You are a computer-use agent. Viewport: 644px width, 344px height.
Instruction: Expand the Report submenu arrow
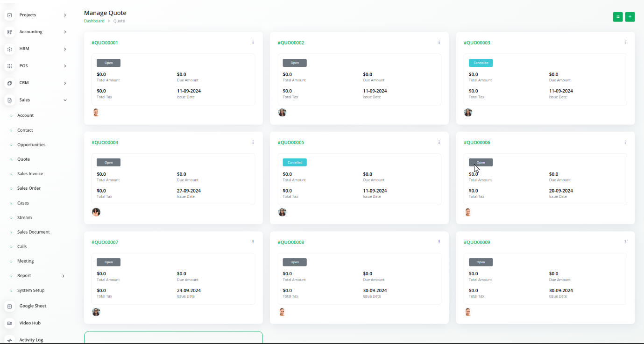click(x=64, y=276)
